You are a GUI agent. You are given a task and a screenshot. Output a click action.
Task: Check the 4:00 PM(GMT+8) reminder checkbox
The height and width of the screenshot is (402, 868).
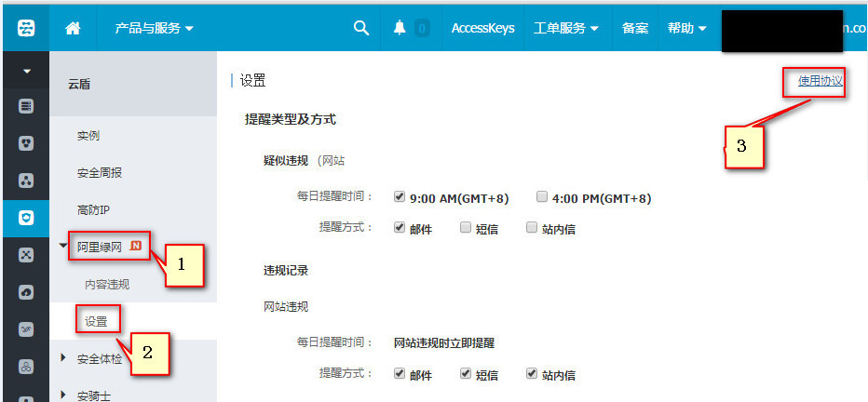[x=542, y=196]
